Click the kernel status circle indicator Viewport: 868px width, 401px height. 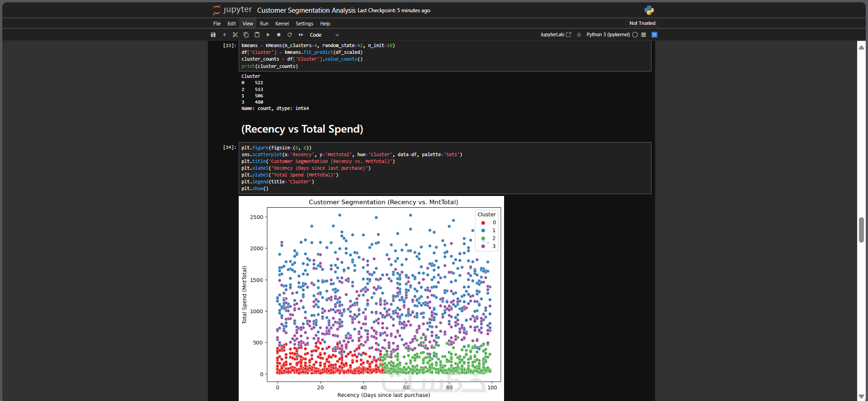tap(635, 35)
